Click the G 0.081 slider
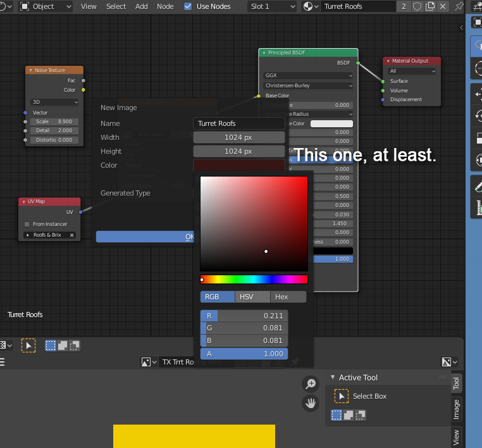The width and height of the screenshot is (482, 448). click(x=244, y=328)
